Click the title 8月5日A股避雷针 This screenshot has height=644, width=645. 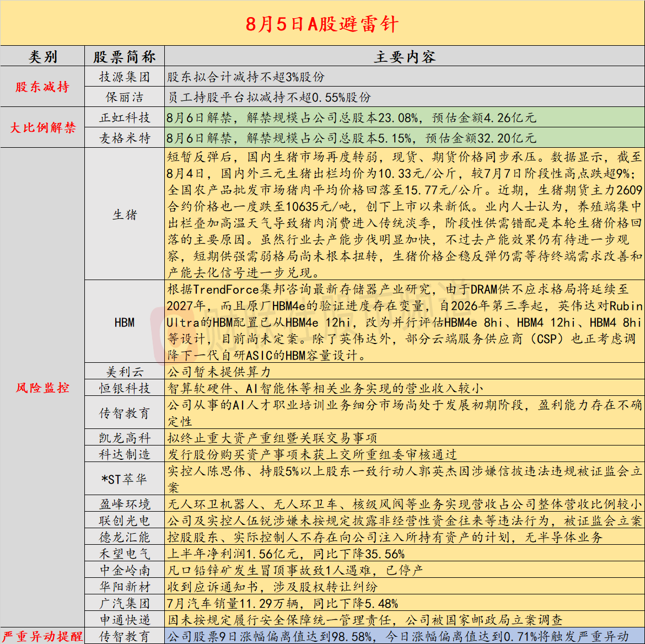click(x=322, y=24)
